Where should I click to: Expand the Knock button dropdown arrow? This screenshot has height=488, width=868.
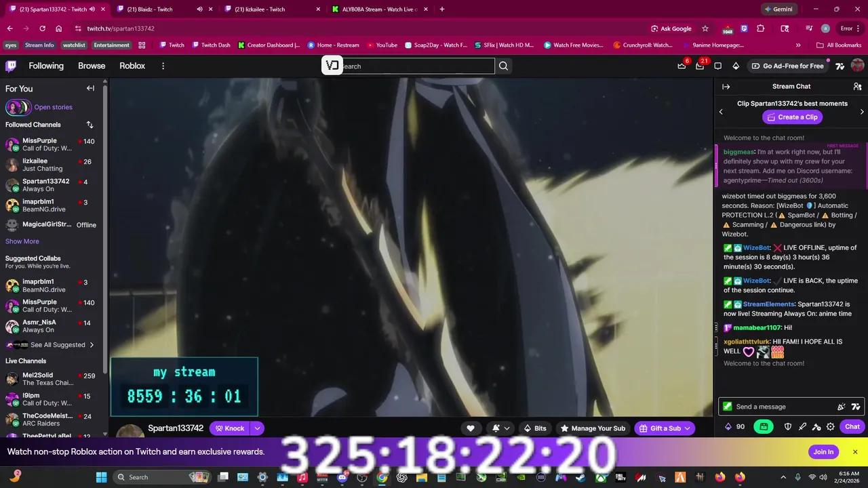(257, 428)
